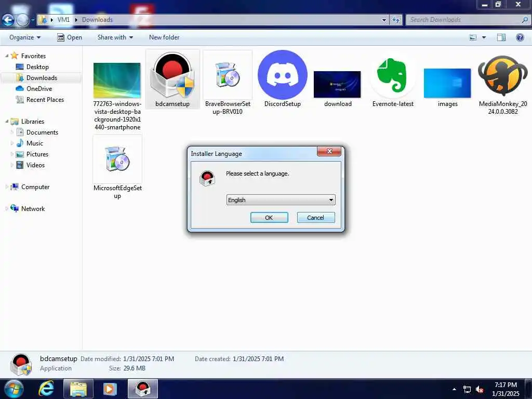
Task: Select Downloads in navigation pane
Action: (x=42, y=78)
